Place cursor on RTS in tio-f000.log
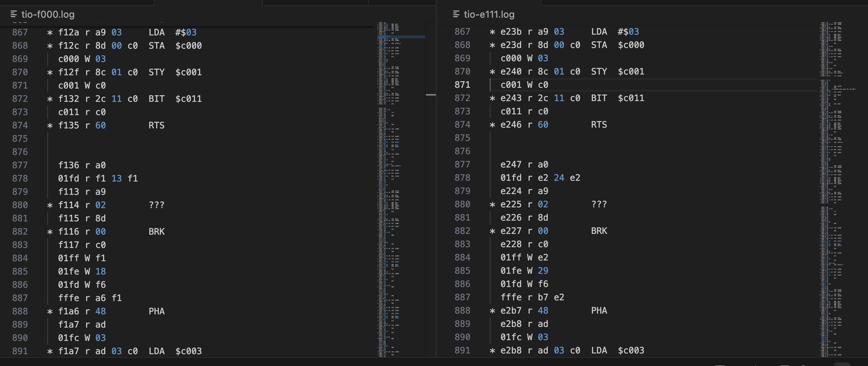868x366 pixels. pyautogui.click(x=157, y=125)
